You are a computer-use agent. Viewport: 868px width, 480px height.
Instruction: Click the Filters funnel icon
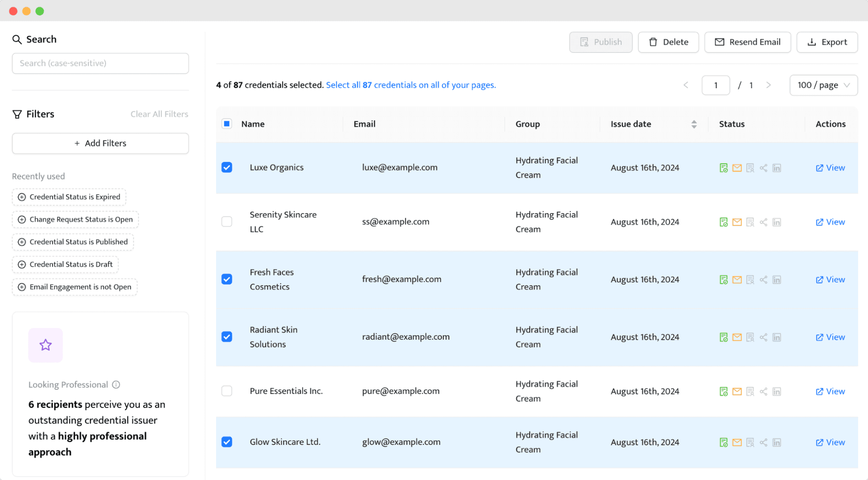(x=17, y=114)
